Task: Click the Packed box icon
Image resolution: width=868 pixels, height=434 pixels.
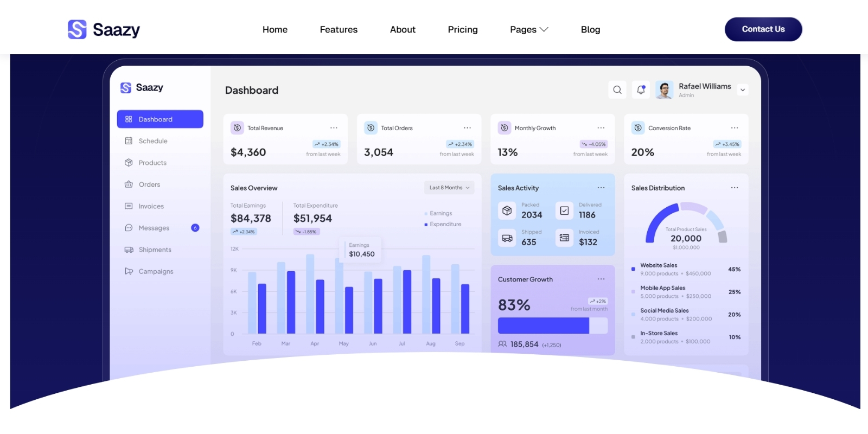Action: coord(507,210)
